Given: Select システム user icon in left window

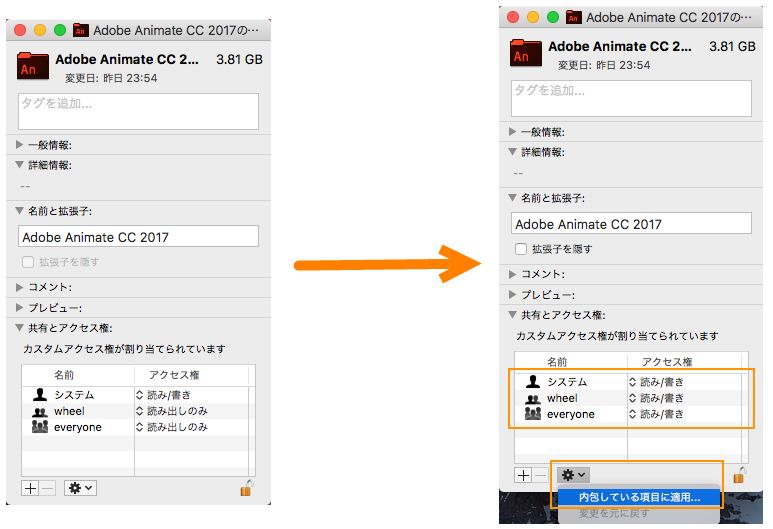Looking at the screenshot, I should pyautogui.click(x=39, y=394).
